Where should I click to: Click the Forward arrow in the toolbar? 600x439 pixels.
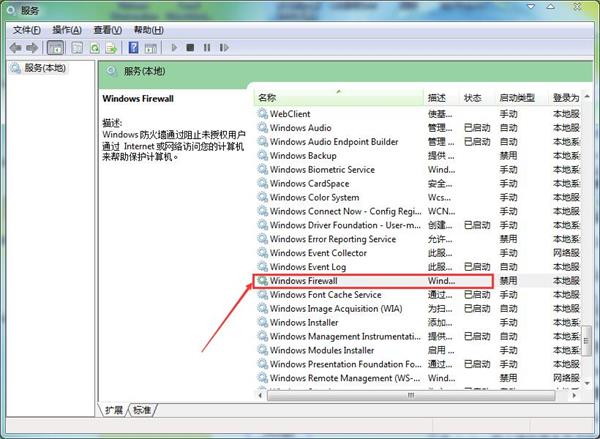[32, 48]
